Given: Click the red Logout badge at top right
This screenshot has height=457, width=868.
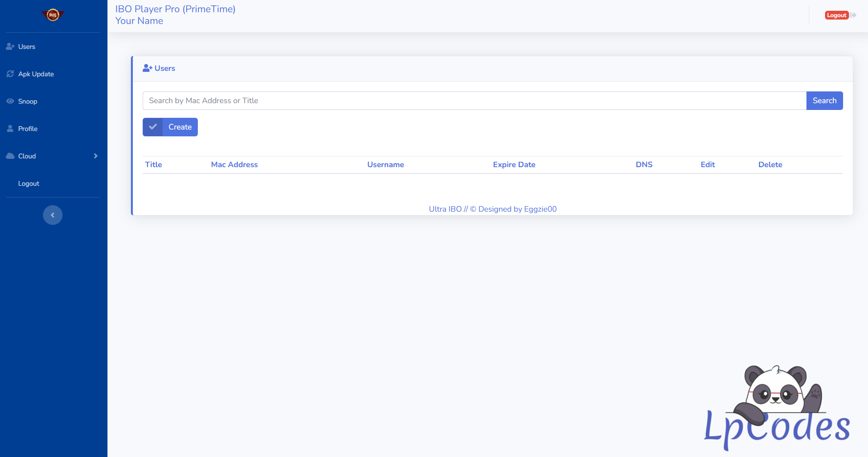Looking at the screenshot, I should (x=836, y=15).
